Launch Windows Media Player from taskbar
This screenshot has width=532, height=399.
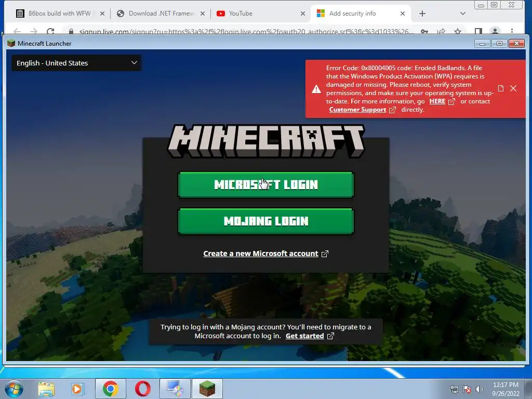tap(78, 389)
